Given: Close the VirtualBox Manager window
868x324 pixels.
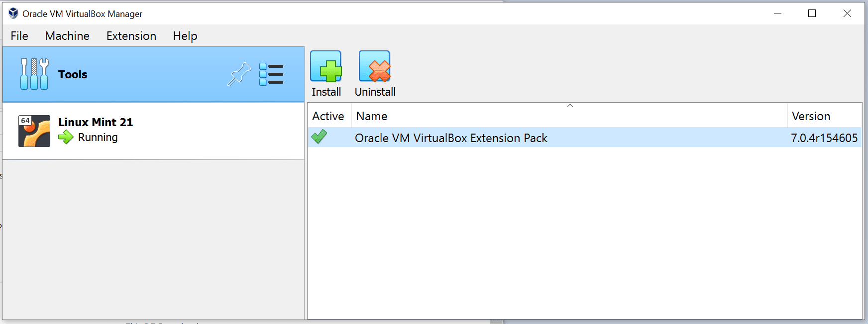Looking at the screenshot, I should tap(847, 13).
